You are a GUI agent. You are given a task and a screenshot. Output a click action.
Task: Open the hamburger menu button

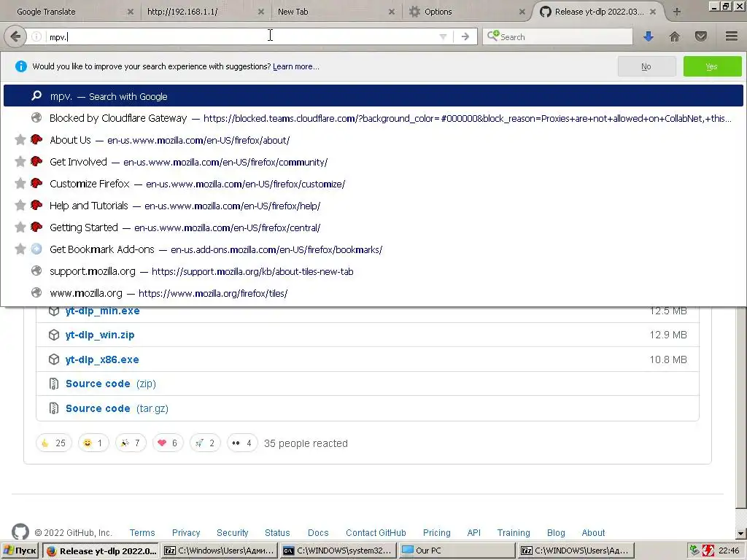click(732, 36)
